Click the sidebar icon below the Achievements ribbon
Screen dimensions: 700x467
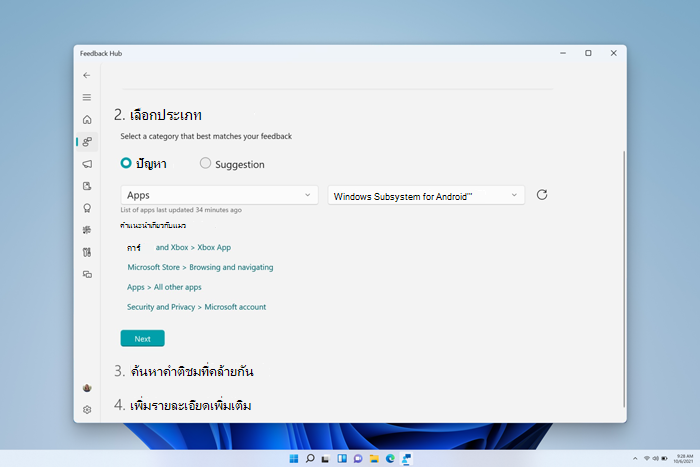point(87,230)
